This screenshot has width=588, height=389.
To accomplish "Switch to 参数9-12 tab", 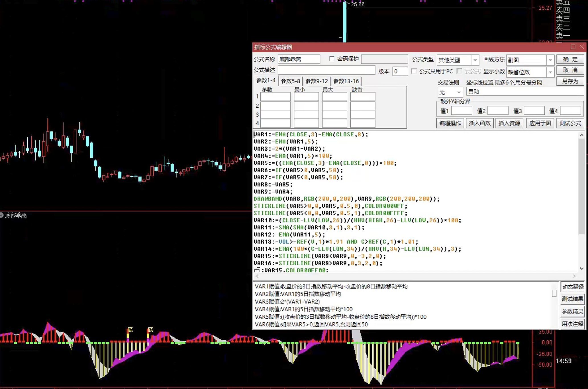I will coord(317,81).
